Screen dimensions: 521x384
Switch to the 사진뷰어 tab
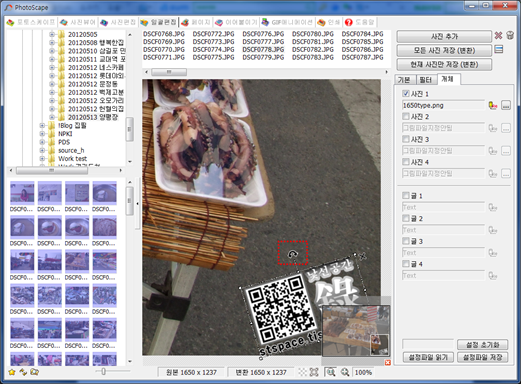point(77,22)
